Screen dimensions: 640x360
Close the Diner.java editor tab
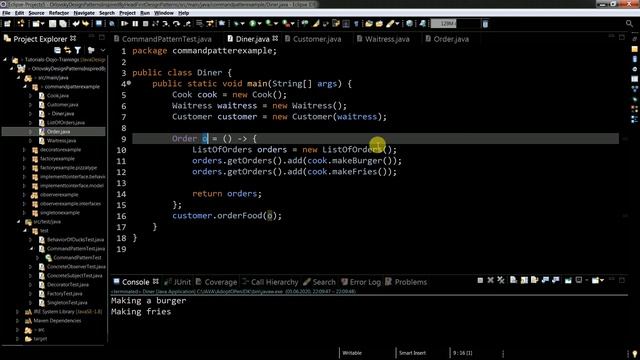276,38
